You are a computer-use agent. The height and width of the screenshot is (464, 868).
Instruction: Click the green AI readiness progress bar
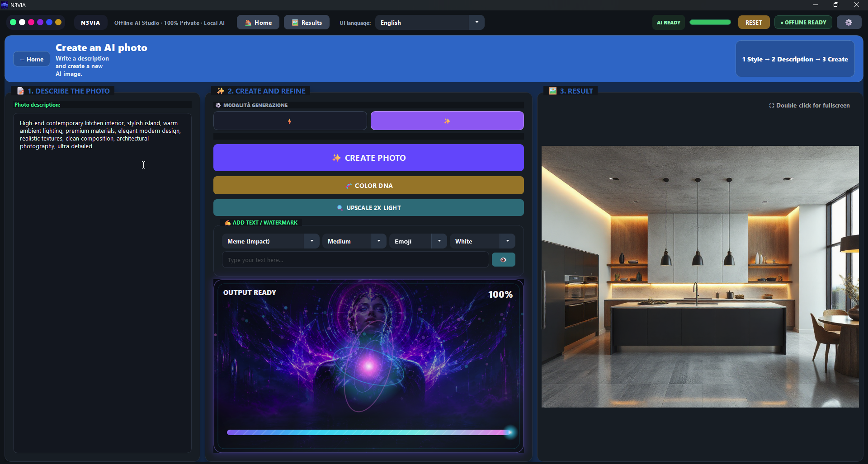coord(710,22)
